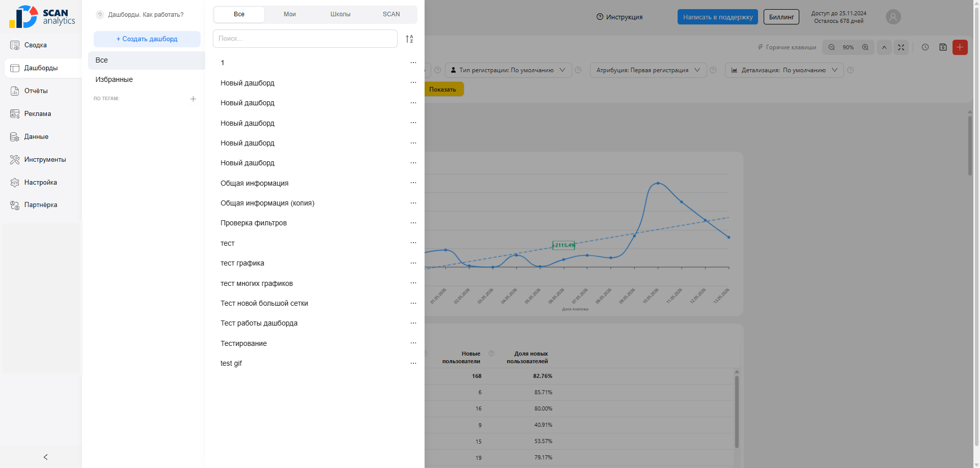Open Атрибуция dropdown
The image size is (980, 468).
[x=648, y=70]
